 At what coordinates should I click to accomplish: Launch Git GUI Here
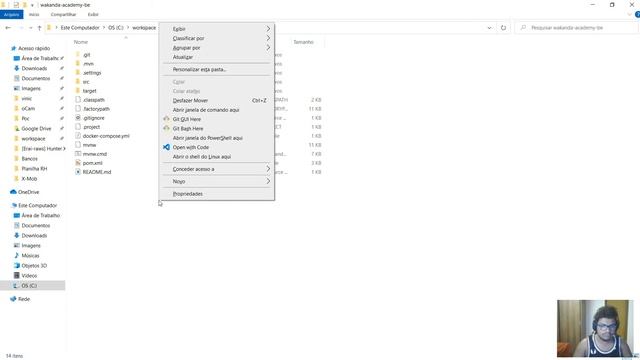216,119
